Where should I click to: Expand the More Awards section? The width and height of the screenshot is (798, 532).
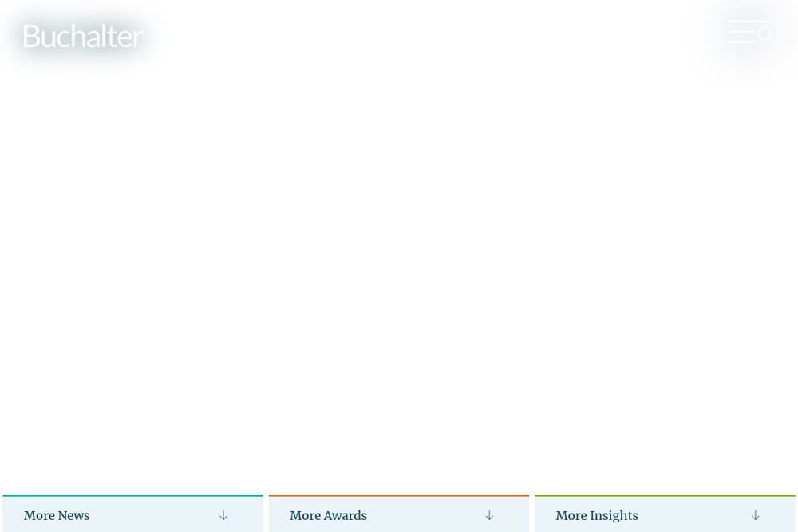399,514
